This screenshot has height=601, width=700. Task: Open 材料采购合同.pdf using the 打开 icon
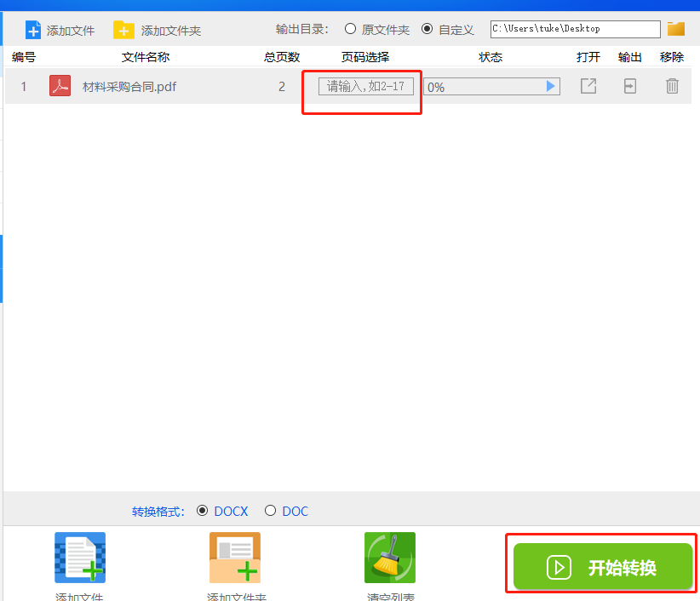click(588, 86)
